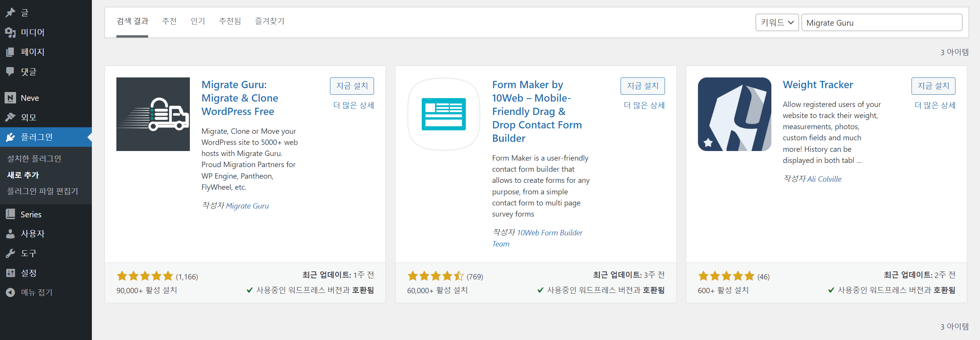Click the 플러그인 plug icon
Image resolution: width=980 pixels, height=340 pixels.
10,137
